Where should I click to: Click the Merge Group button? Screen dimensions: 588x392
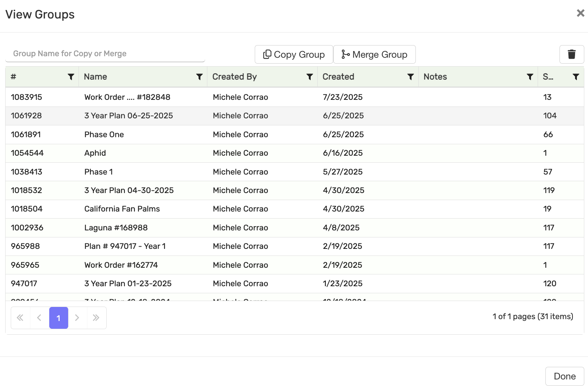tap(374, 55)
